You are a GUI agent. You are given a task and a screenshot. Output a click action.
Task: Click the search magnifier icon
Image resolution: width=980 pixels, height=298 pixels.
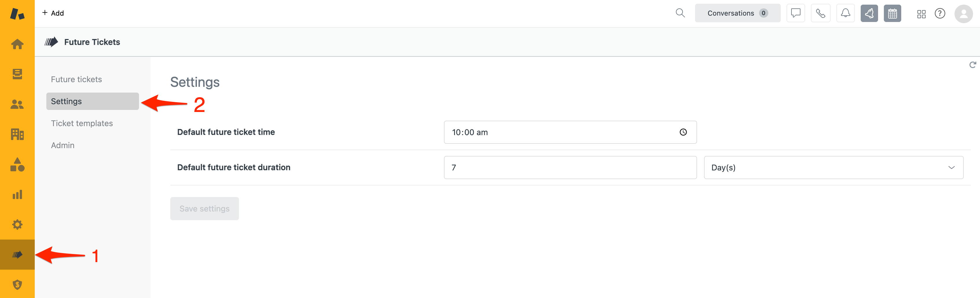[x=680, y=13]
